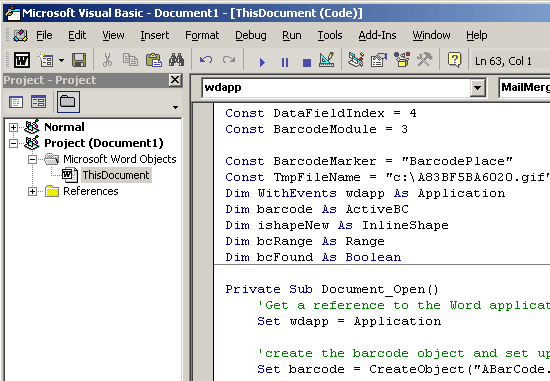This screenshot has height=381, width=550.
Task: Select the References folder item
Action: 90,191
